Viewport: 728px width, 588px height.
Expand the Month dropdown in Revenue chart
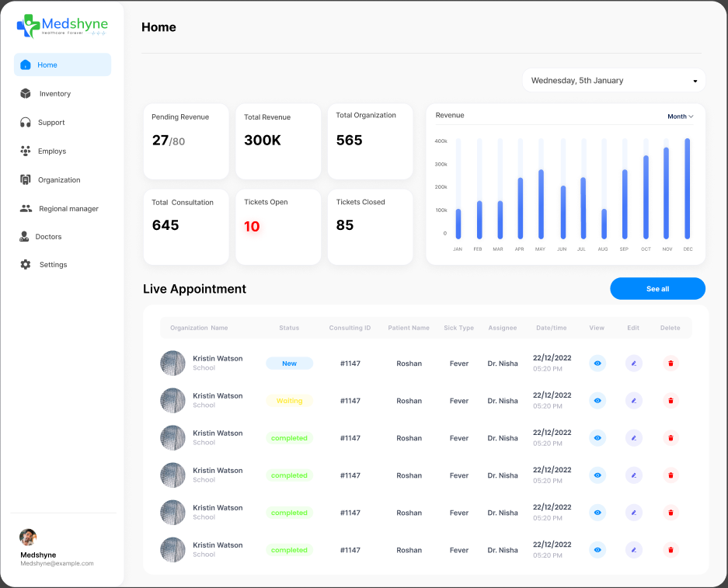click(x=681, y=117)
